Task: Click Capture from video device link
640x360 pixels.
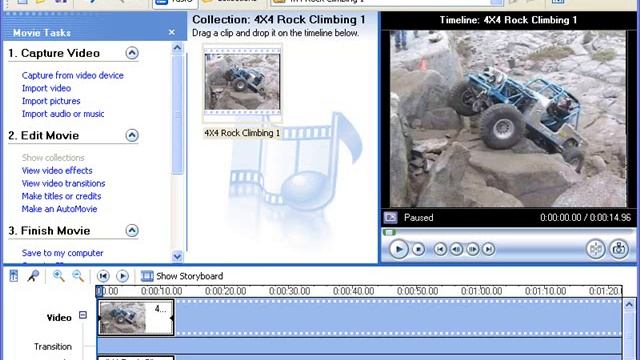Action: (73, 75)
